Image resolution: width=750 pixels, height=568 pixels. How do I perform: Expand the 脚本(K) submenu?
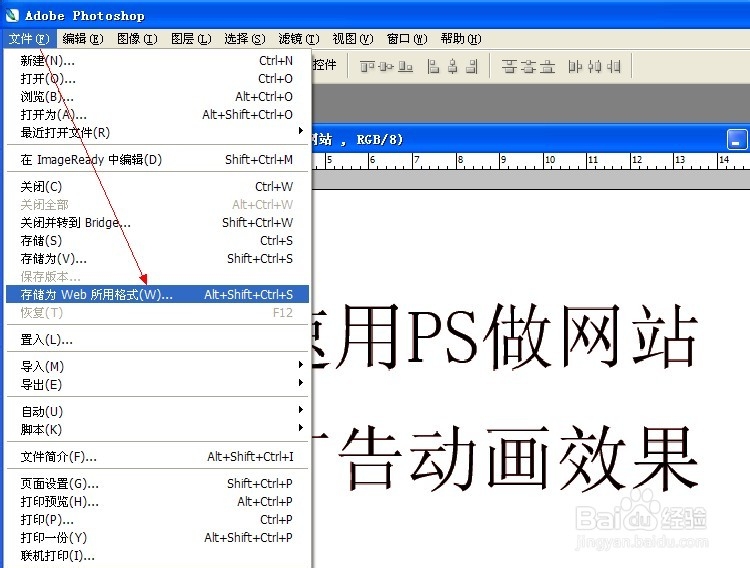(x=157, y=430)
